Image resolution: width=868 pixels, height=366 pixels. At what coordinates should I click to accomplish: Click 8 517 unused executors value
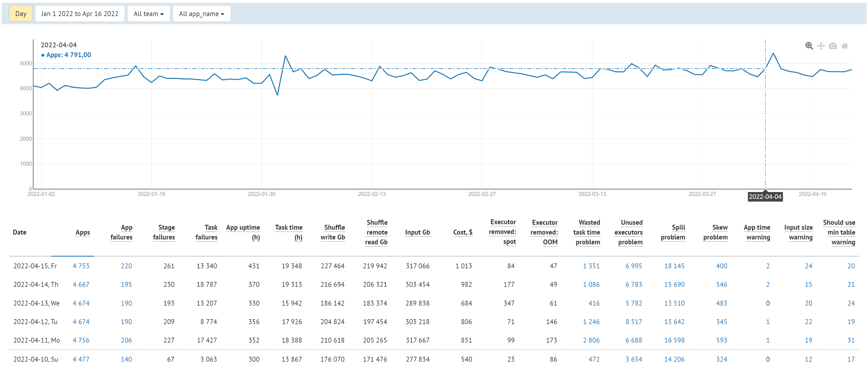pos(634,322)
